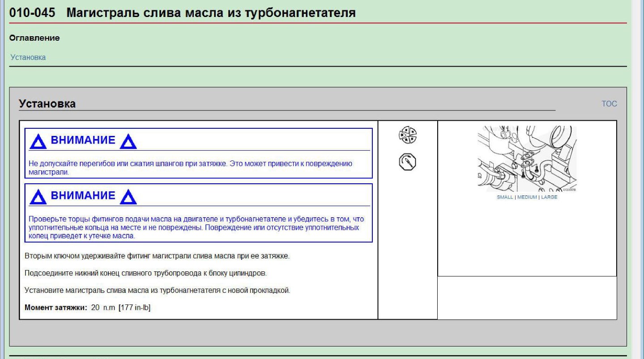
Task: Click the torque wrench icon
Action: click(408, 162)
